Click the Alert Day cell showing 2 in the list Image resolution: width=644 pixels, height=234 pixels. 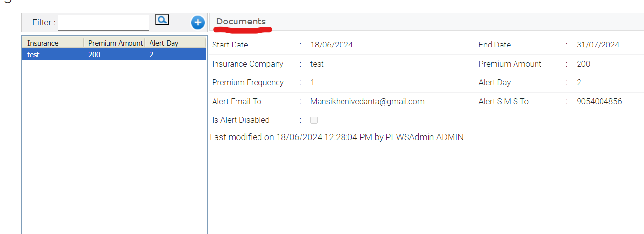click(x=175, y=55)
